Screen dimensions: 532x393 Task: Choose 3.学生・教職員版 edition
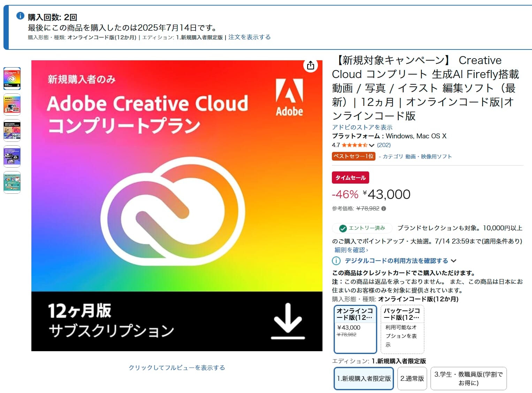coord(469,378)
